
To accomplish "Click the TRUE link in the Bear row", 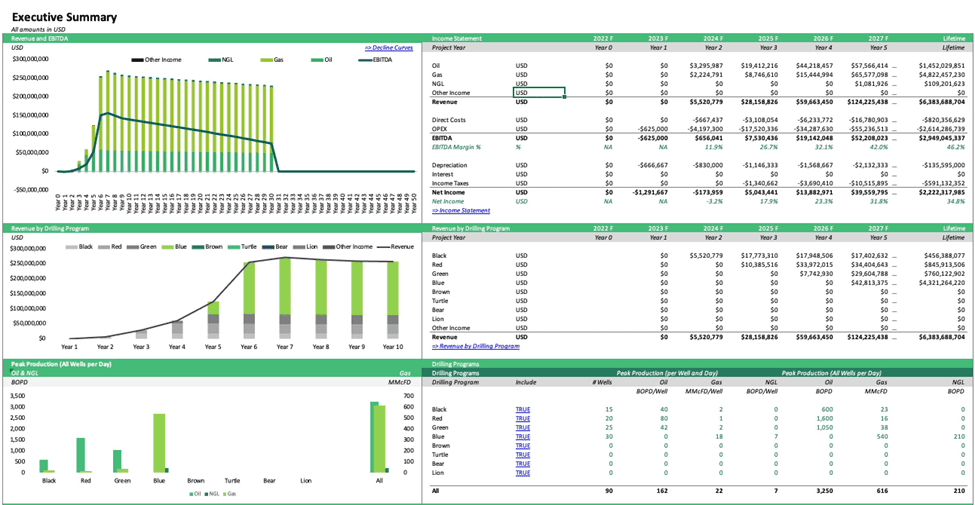I will coord(522,464).
